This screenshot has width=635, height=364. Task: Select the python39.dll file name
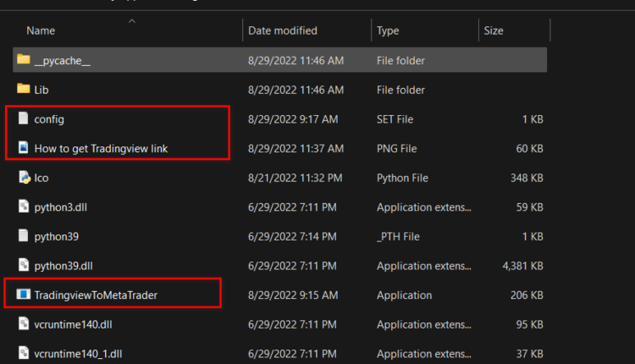click(x=63, y=266)
